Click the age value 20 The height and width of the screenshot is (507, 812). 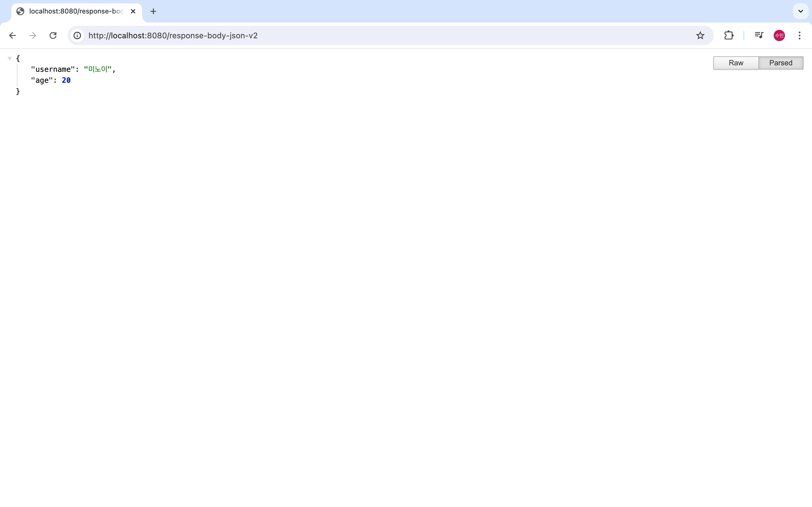pyautogui.click(x=66, y=81)
